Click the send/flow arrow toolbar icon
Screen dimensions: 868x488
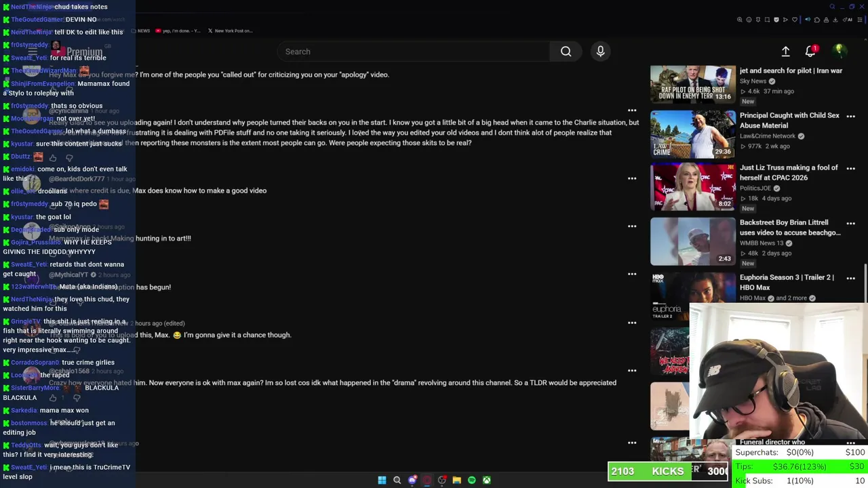785,20
